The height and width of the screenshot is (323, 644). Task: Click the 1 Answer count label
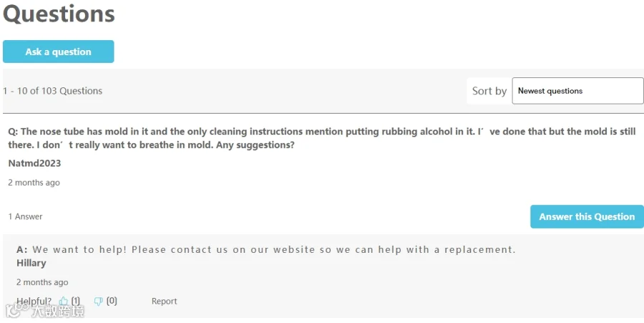click(x=25, y=216)
